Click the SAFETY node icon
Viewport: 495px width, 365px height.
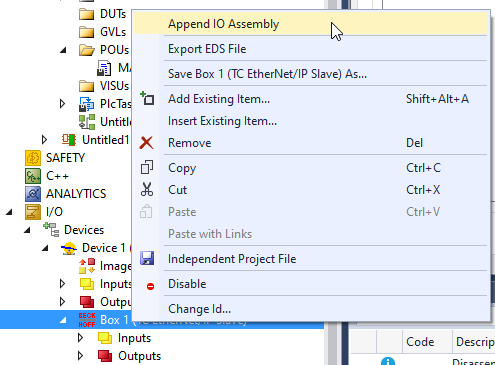(x=33, y=158)
